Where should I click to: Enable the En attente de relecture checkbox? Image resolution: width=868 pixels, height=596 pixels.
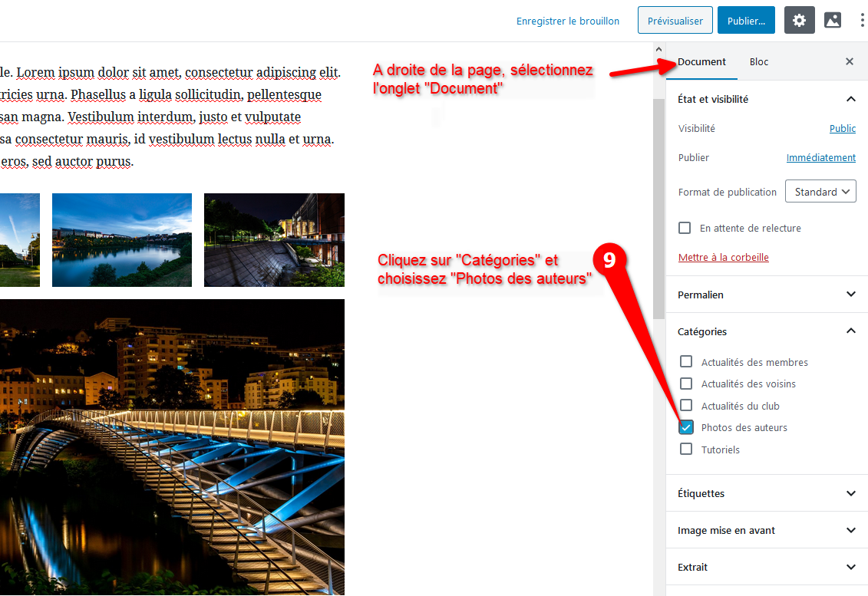pyautogui.click(x=685, y=228)
